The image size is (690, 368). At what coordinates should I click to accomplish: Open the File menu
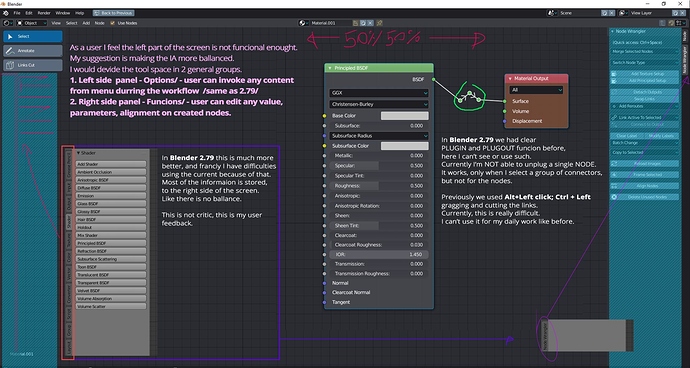[x=17, y=13]
